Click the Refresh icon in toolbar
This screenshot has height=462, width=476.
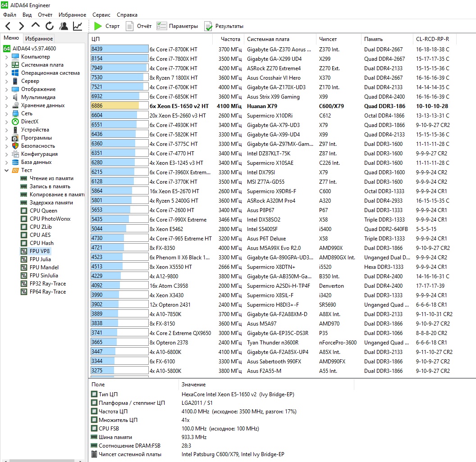(50, 26)
